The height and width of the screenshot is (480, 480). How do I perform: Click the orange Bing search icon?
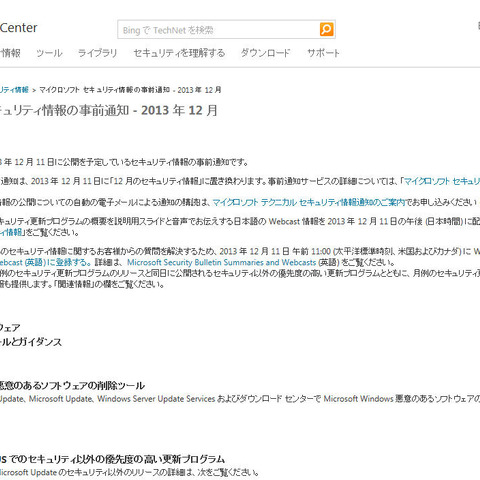pyautogui.click(x=326, y=29)
